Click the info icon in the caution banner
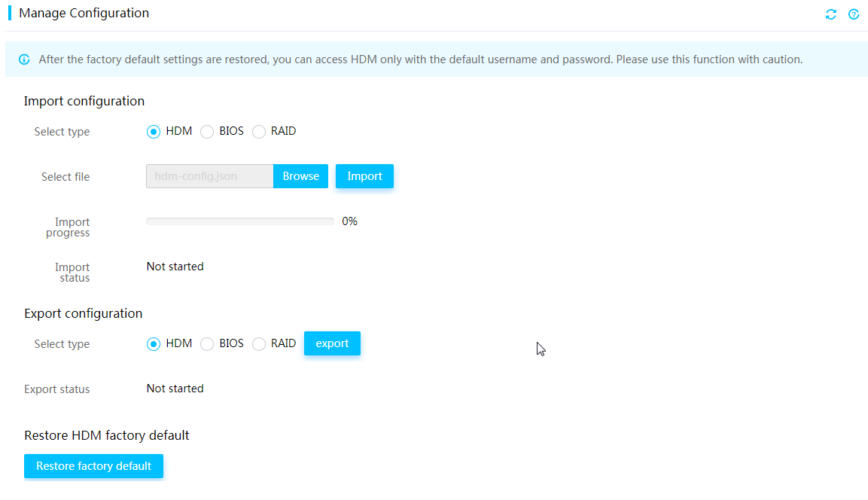The height and width of the screenshot is (500, 868). (24, 59)
